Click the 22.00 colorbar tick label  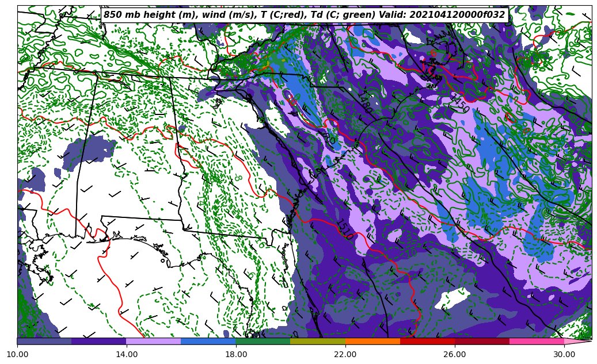[345, 354]
